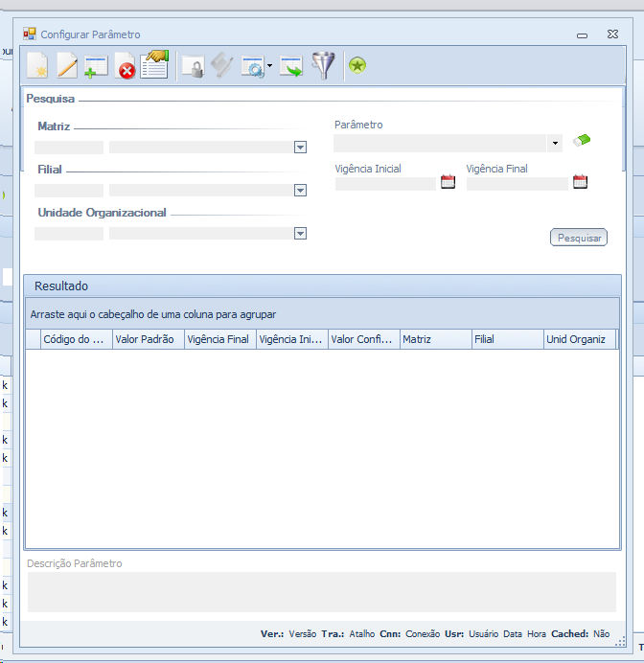
Task: Sort by Valor Padrão column header
Action: pyautogui.click(x=148, y=339)
